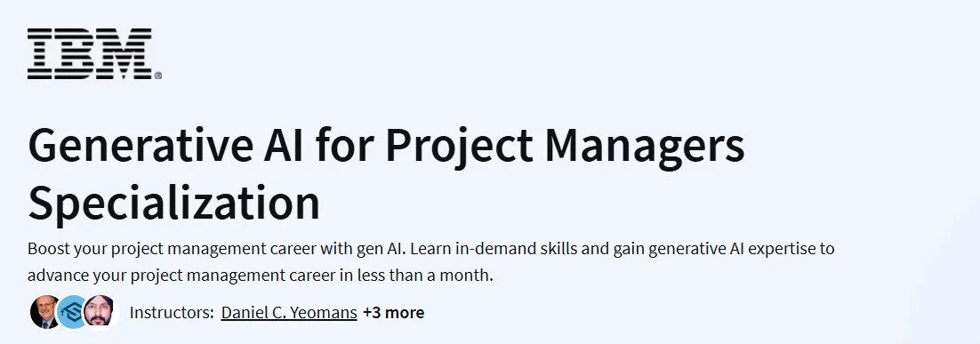Select the blue graduation cap avatar
This screenshot has height=344, width=980.
pyautogui.click(x=73, y=312)
